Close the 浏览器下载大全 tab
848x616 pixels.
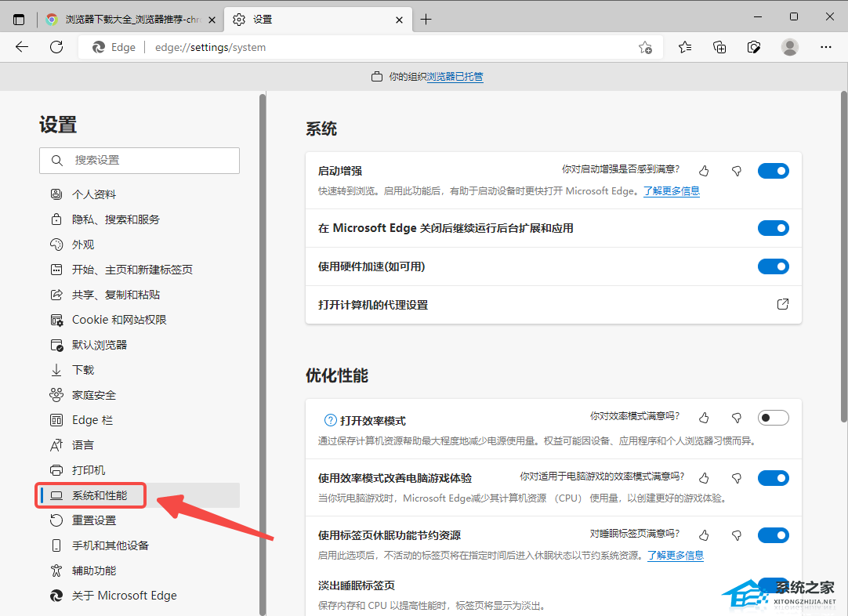212,20
